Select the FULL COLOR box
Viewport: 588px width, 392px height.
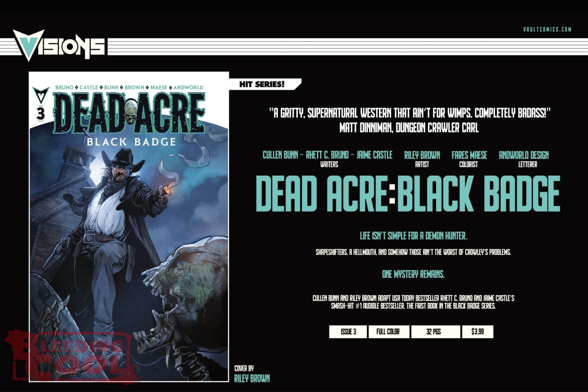click(389, 332)
